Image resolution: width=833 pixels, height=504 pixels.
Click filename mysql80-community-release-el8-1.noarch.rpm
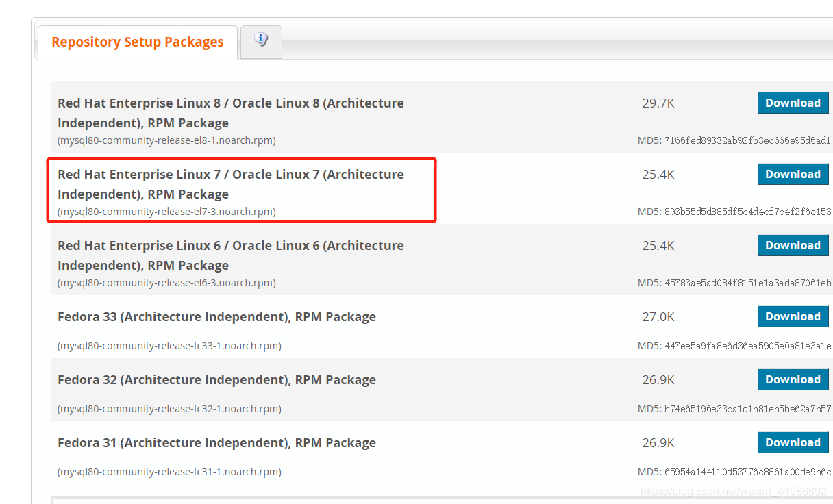(x=166, y=140)
